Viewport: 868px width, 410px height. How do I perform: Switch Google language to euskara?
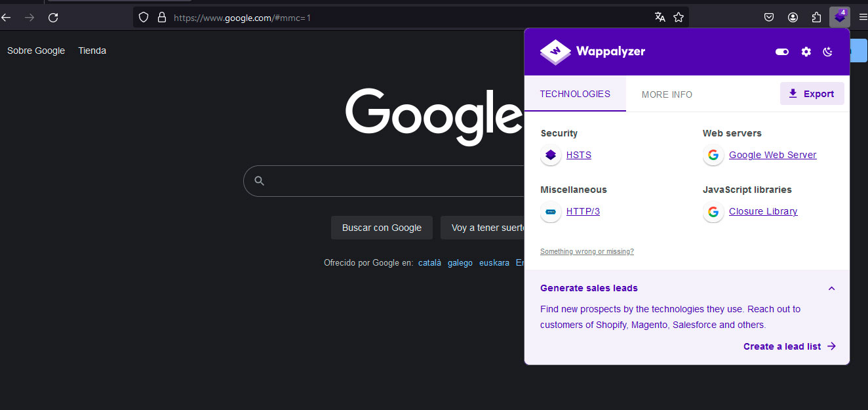(494, 262)
